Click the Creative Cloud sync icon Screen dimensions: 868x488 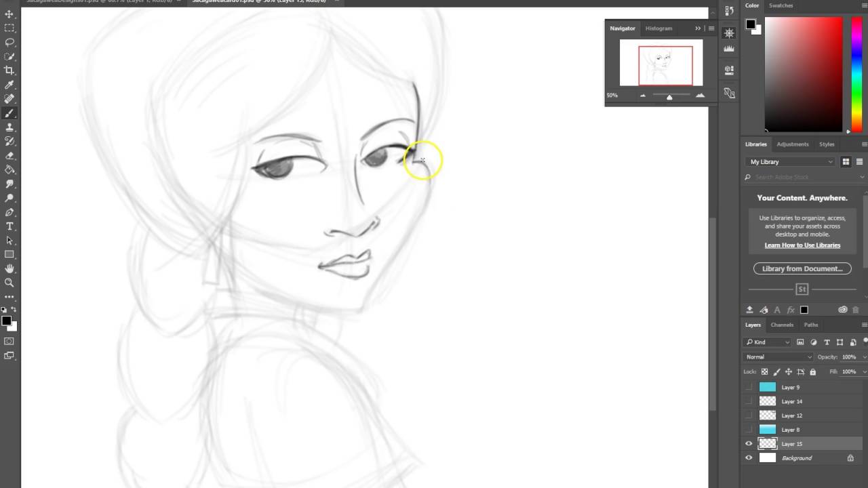click(x=843, y=310)
